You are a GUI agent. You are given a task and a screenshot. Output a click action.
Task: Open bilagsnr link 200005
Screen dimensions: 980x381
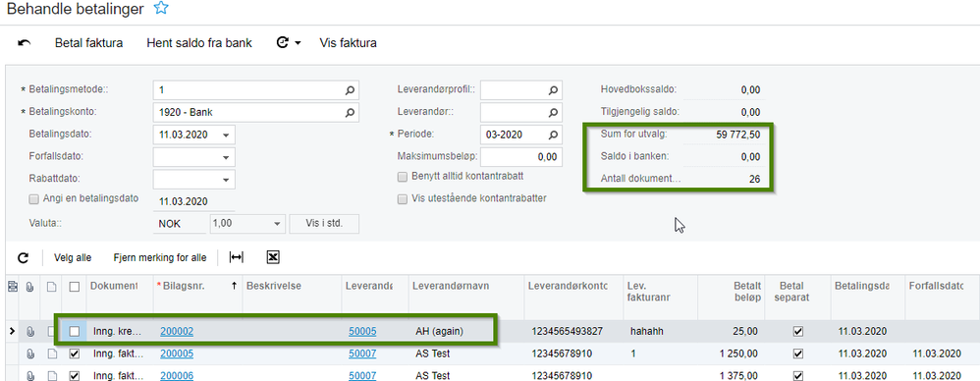pyautogui.click(x=177, y=354)
